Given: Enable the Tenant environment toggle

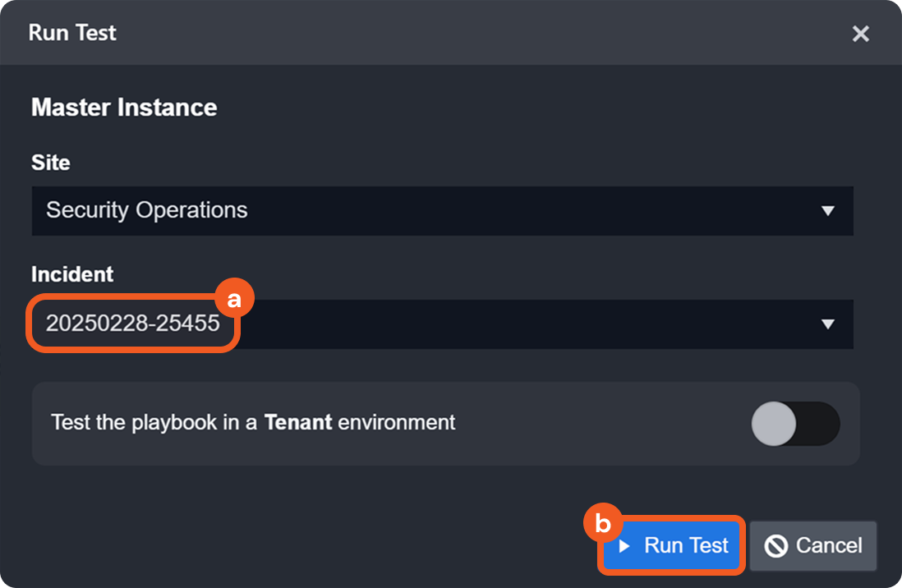Looking at the screenshot, I should 795,424.
